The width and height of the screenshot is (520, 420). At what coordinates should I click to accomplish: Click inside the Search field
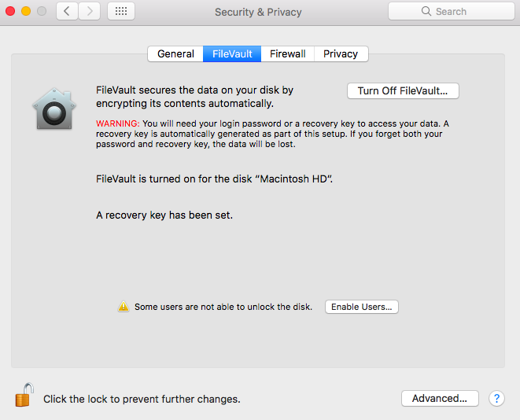click(x=452, y=11)
